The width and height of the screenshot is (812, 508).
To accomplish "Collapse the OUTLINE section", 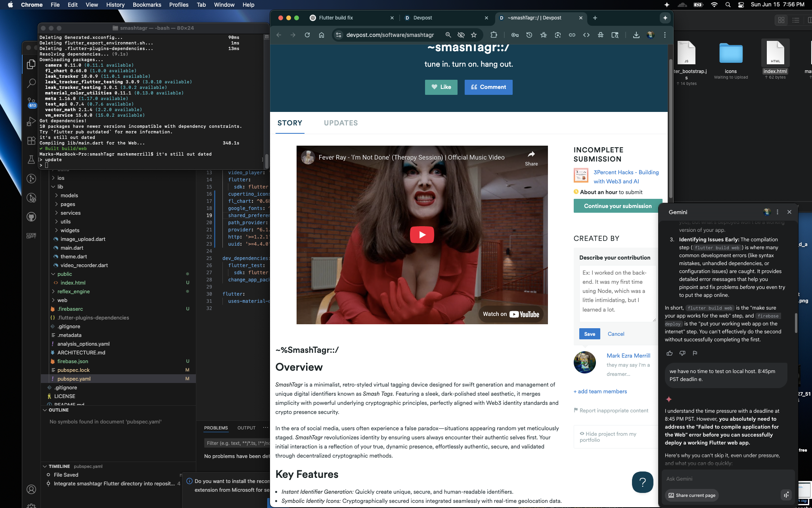I will click(x=59, y=410).
